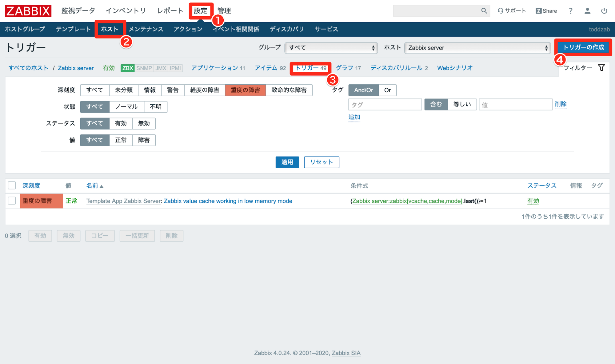Click the タグ name input field
Screen dimensions: 615x364
coord(385,105)
